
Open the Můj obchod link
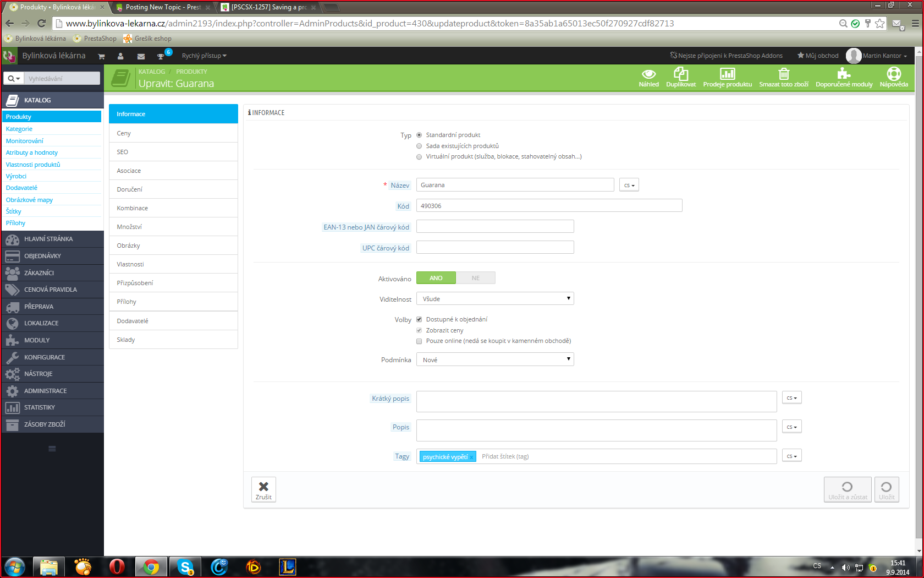tap(818, 56)
